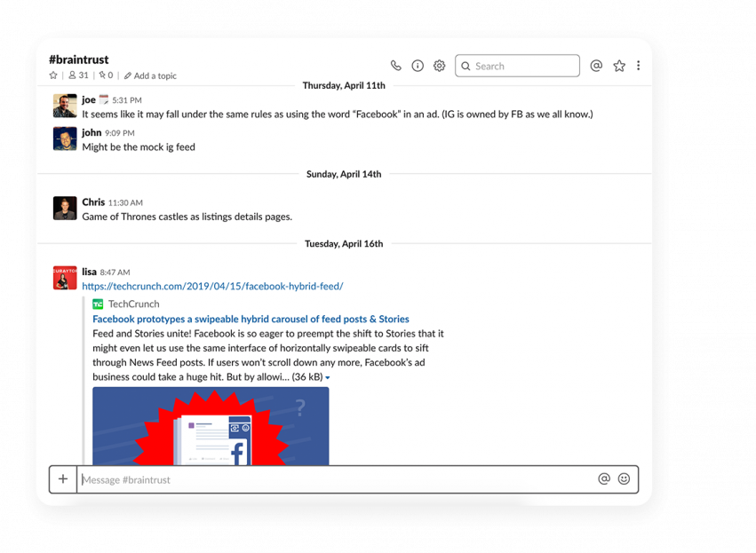
Task: Click the #braintrust channel title
Action: [x=79, y=59]
